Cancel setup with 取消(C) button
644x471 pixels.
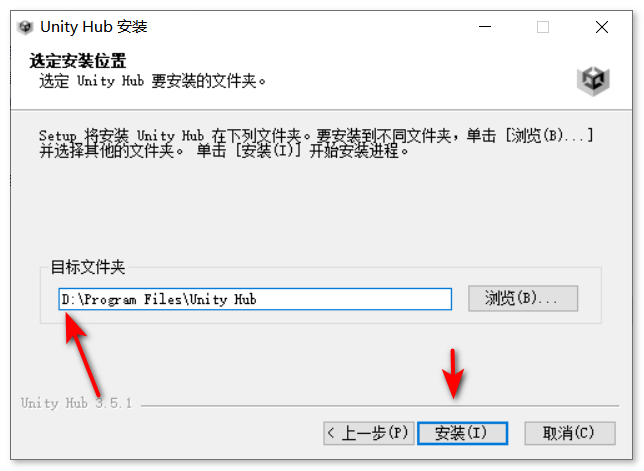click(x=570, y=433)
